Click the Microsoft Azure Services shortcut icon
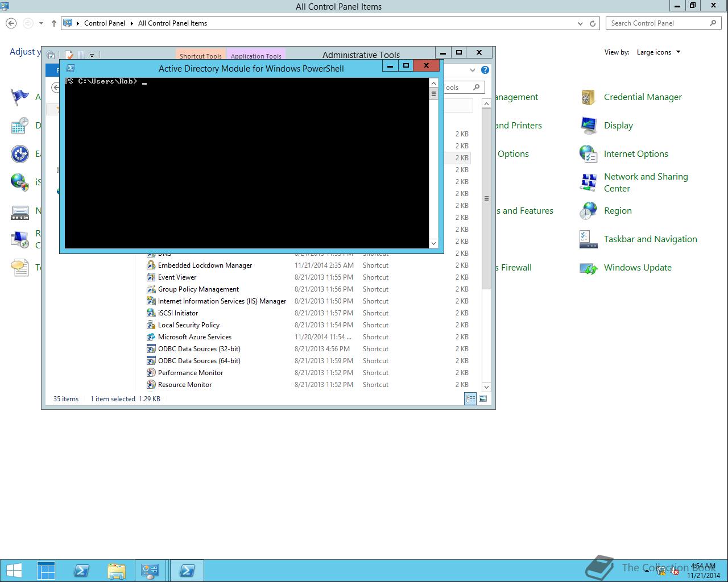The height and width of the screenshot is (582, 728). coord(151,337)
